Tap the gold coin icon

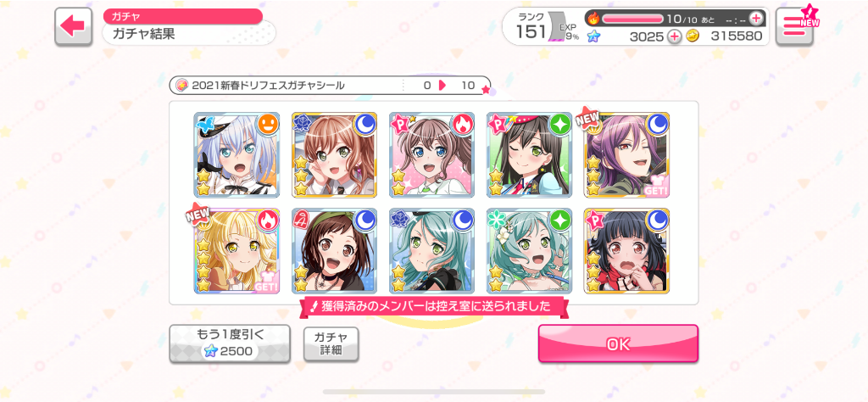point(692,36)
